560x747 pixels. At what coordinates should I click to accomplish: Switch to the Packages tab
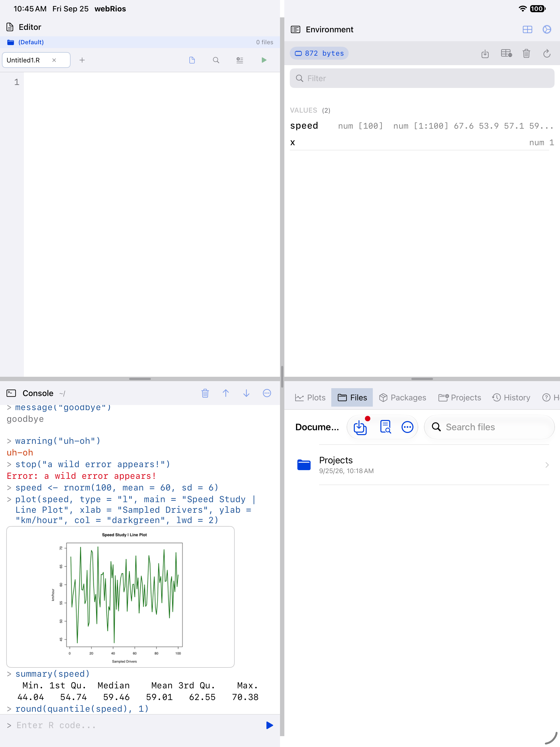(402, 397)
